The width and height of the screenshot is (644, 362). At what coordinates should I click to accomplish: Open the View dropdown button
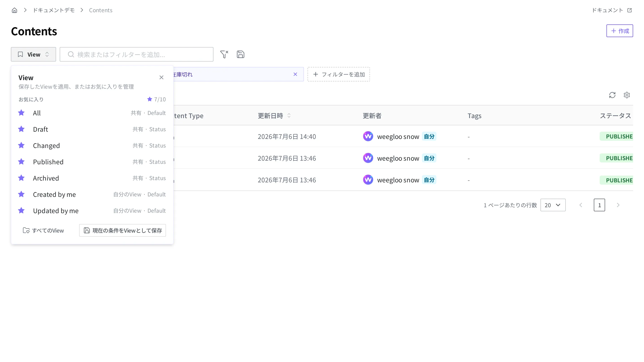(x=33, y=54)
